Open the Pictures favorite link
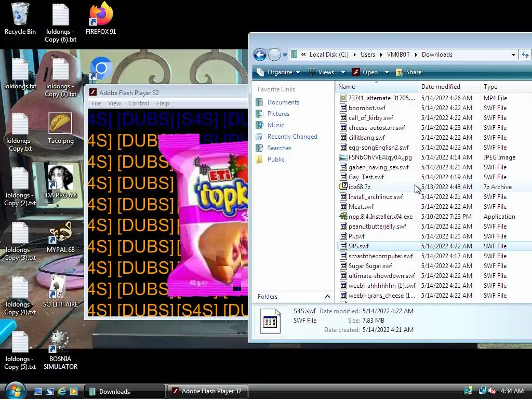 pos(273,114)
